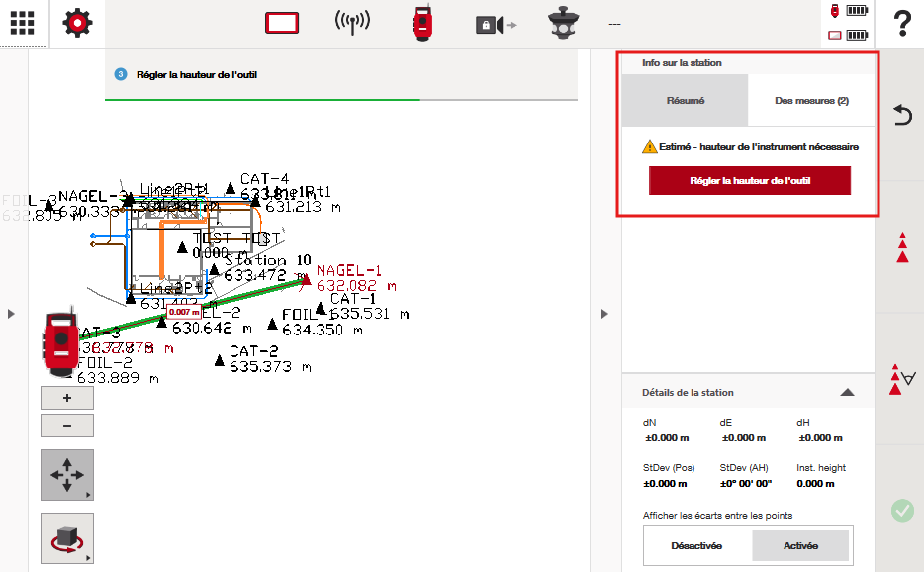The image size is (924, 572).
Task: Switch to the Résumé tab
Action: click(x=685, y=101)
